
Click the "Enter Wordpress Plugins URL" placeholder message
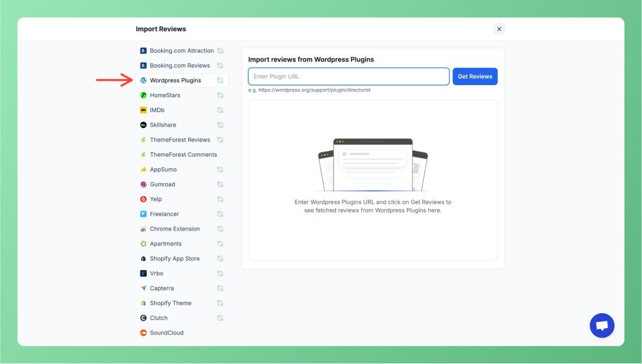pyautogui.click(x=372, y=206)
